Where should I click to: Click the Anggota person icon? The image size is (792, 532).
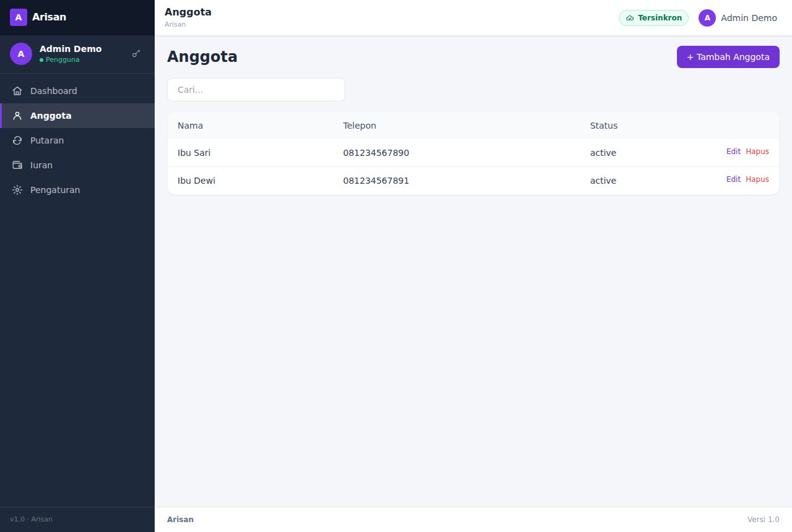click(17, 116)
